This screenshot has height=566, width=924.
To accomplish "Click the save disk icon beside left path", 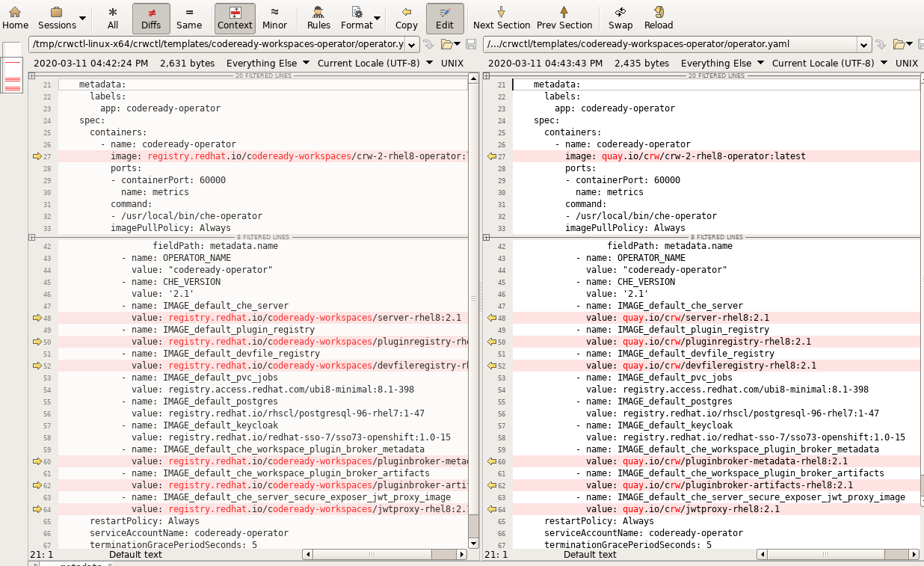I will 471,44.
